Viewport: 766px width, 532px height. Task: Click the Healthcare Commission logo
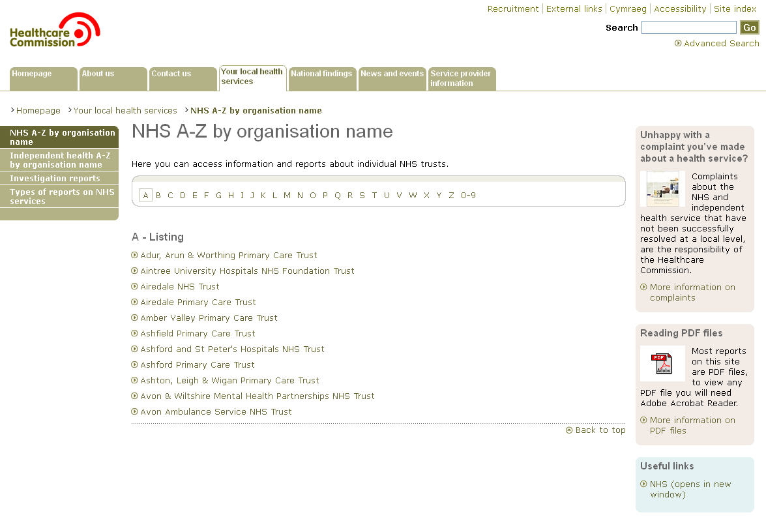pos(55,31)
